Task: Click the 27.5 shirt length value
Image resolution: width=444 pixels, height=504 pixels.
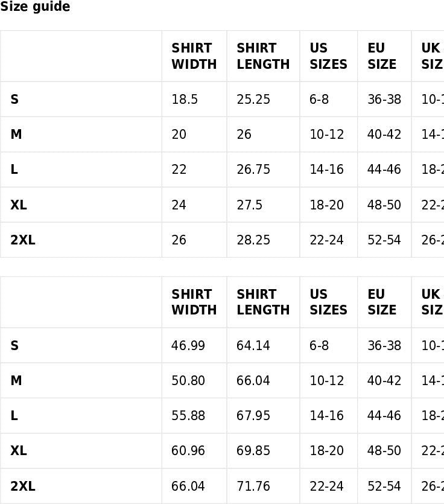Action: click(x=250, y=205)
